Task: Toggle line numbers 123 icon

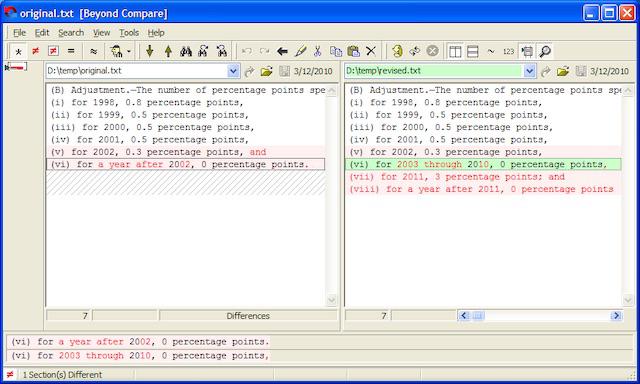Action: pyautogui.click(x=509, y=51)
